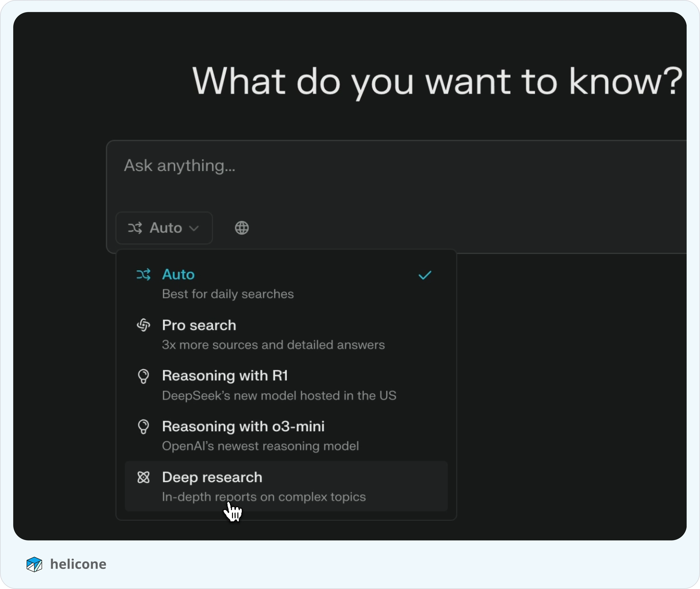Choose Reasoning with R1 option
700x589 pixels.
(x=286, y=385)
